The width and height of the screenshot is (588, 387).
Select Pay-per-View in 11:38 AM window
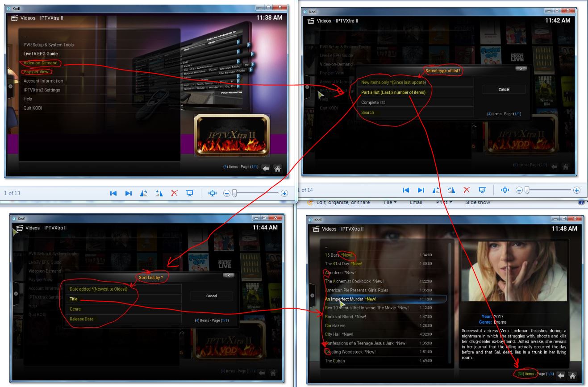[36, 72]
